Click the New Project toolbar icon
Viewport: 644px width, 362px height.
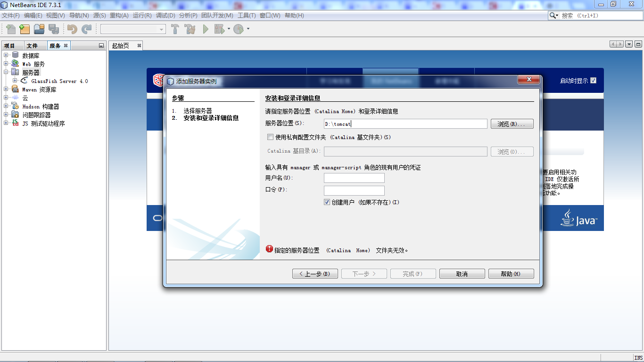25,29
